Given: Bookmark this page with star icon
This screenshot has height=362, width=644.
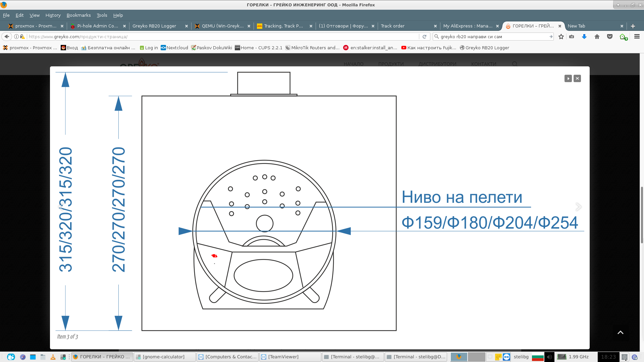Looking at the screenshot, I should coord(561,37).
